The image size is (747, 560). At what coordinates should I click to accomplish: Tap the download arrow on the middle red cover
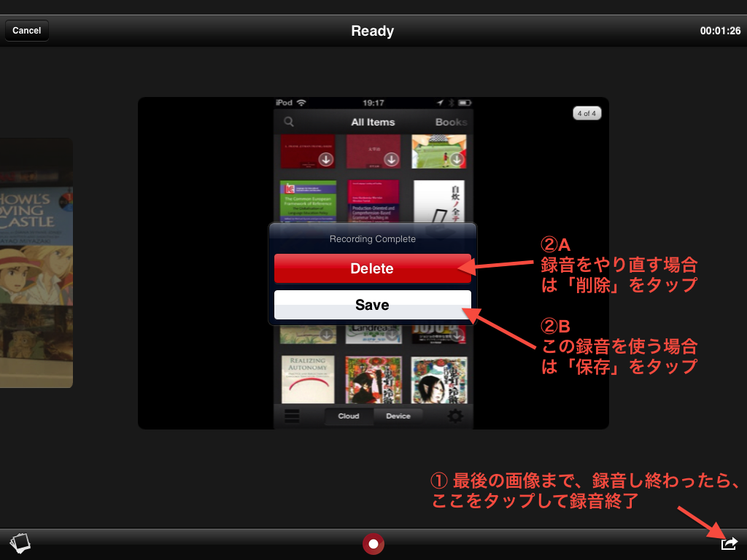pos(391,160)
